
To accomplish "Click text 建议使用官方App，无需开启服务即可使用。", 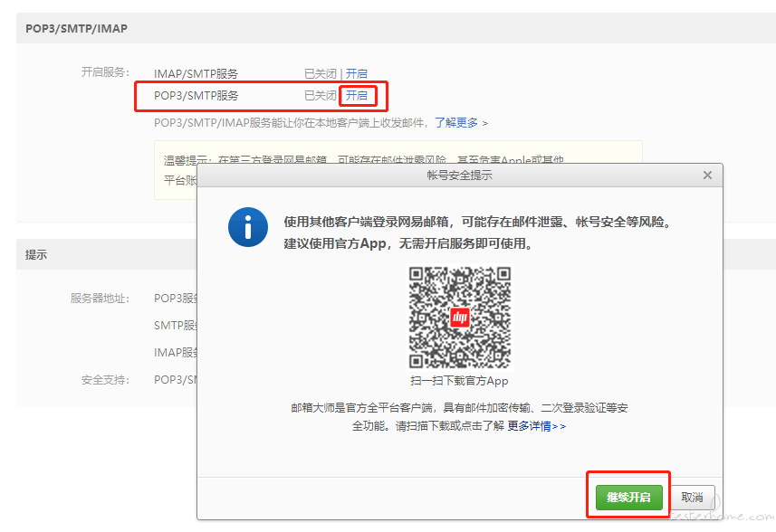I will point(410,243).
